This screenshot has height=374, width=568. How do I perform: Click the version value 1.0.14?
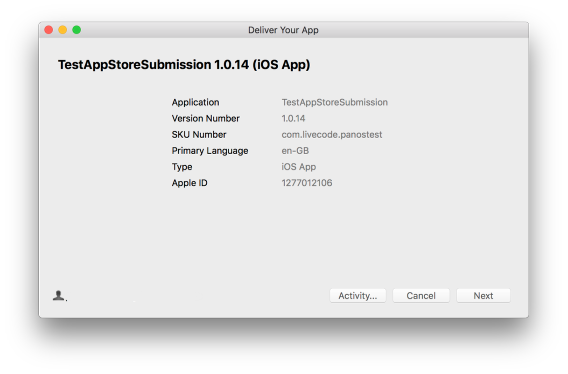point(293,119)
